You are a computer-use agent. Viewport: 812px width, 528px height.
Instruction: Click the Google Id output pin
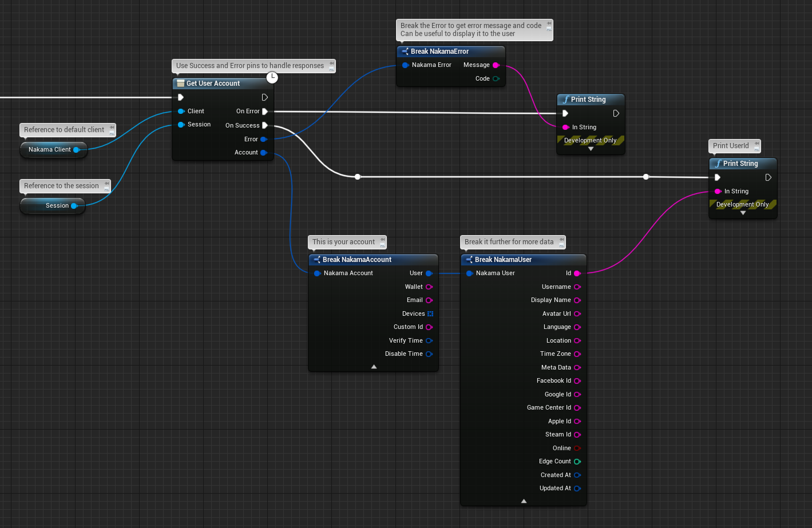[x=577, y=395]
